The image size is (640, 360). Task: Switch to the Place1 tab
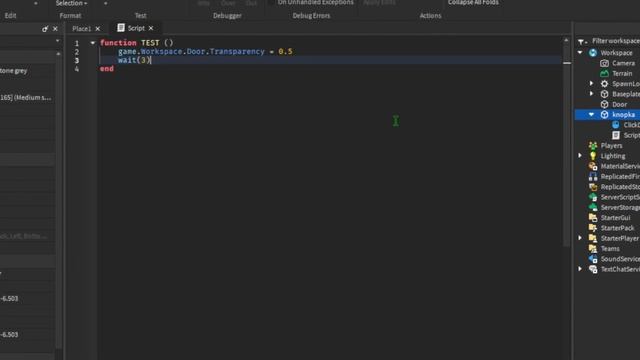82,29
